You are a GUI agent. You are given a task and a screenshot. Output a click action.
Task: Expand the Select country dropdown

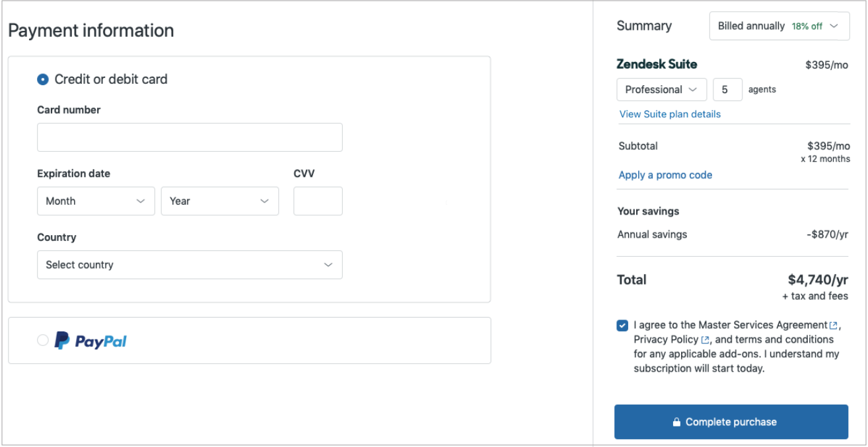(190, 265)
